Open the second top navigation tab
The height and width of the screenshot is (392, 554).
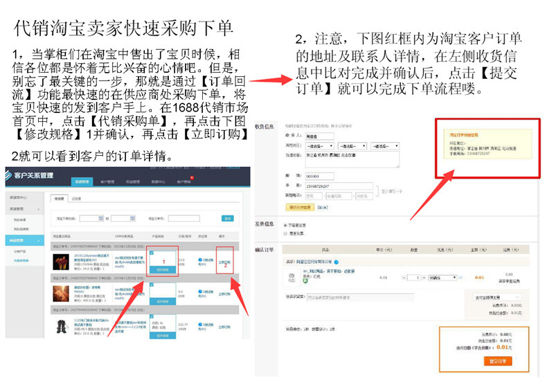(107, 181)
